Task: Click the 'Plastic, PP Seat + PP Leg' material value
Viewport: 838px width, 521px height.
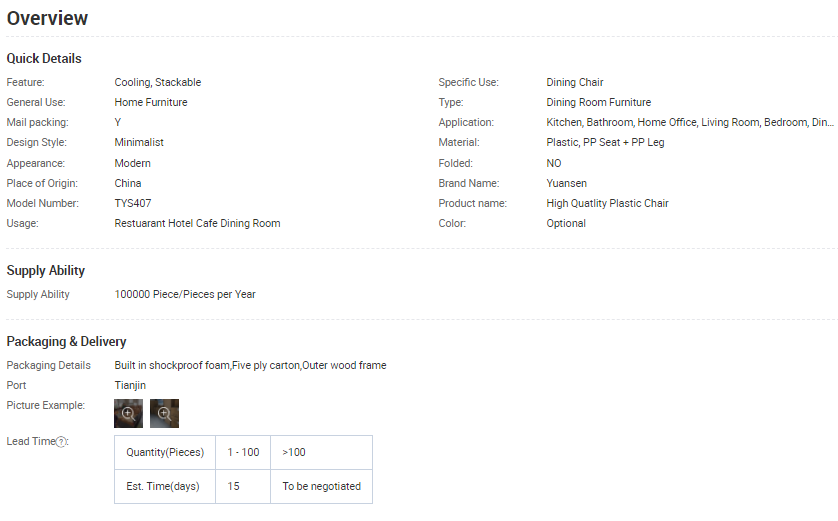Action: pos(605,142)
